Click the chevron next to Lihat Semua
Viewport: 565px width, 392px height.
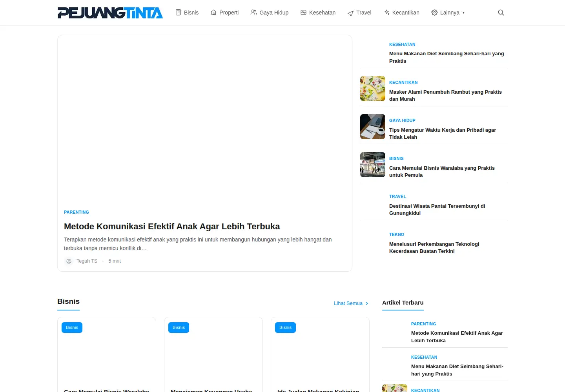pyautogui.click(x=367, y=303)
